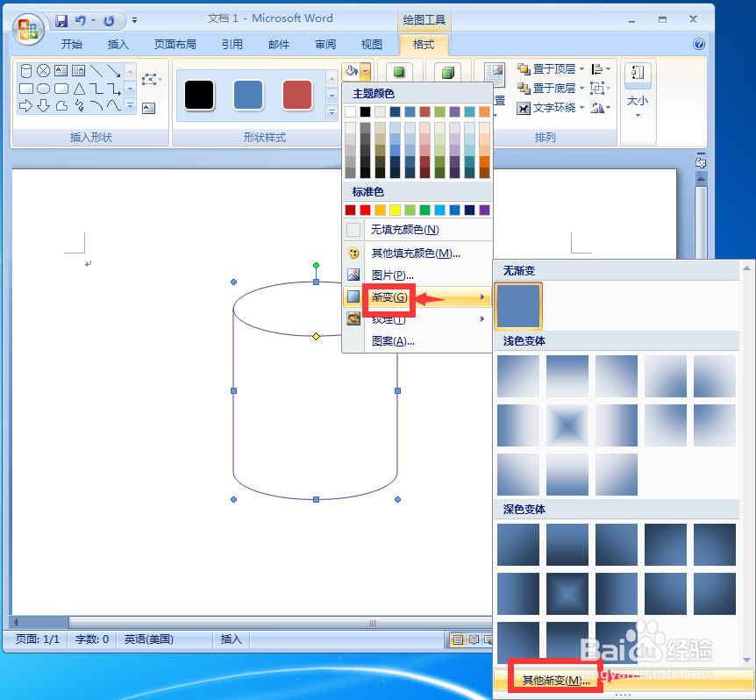The width and height of the screenshot is (756, 700).
Task: Click the Save icon in quick access toolbar
Action: coord(61,21)
